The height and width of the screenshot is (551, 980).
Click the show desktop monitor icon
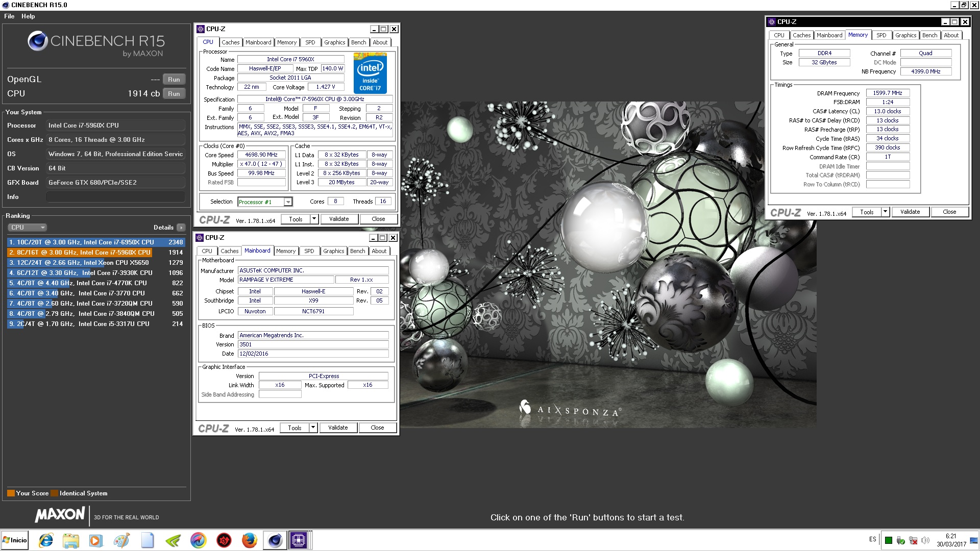click(974, 540)
